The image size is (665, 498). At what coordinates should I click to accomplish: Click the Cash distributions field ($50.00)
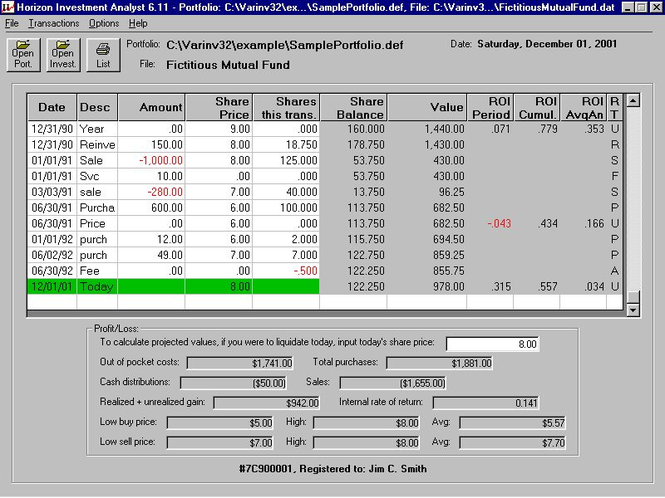point(233,383)
